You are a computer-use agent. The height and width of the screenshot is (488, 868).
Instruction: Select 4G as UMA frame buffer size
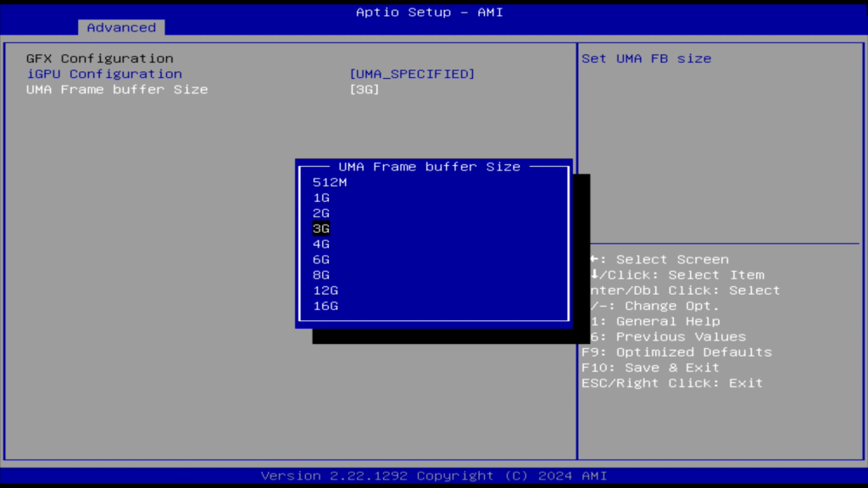coord(321,244)
